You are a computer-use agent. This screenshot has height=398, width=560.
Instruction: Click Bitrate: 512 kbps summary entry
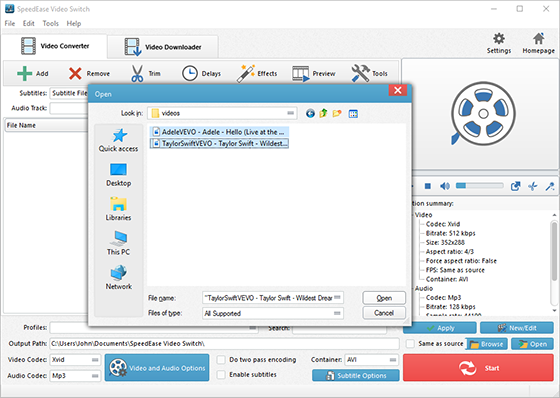450,233
